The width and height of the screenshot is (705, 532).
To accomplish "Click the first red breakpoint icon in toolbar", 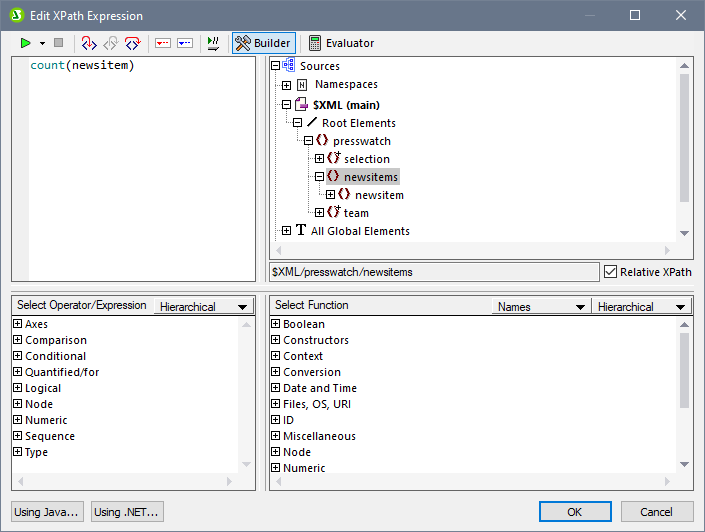I will pos(162,43).
